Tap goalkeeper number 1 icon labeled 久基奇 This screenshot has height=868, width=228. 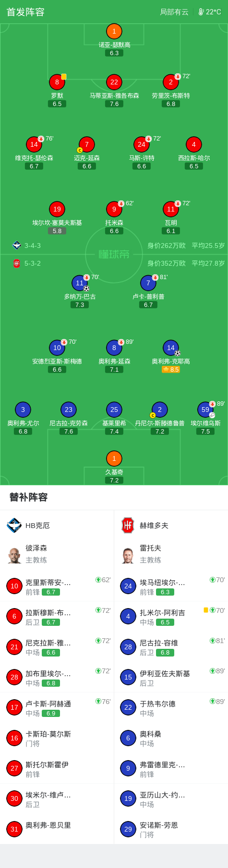(114, 458)
